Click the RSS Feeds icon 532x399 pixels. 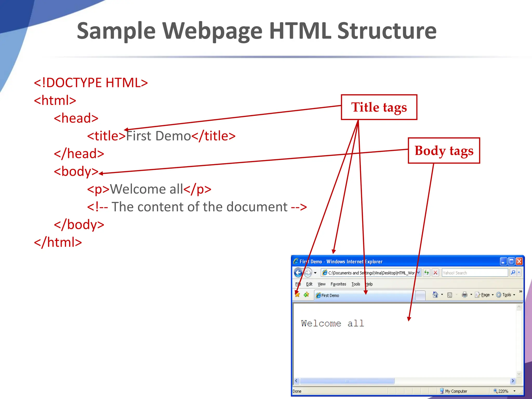click(x=450, y=295)
